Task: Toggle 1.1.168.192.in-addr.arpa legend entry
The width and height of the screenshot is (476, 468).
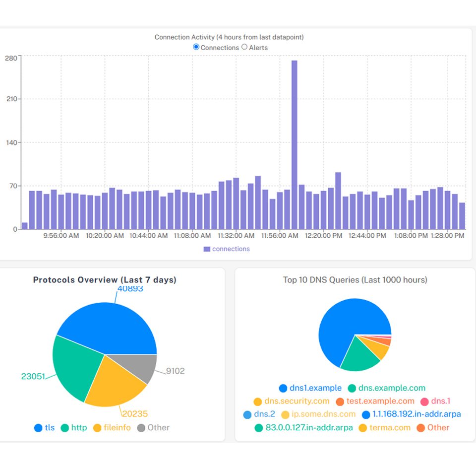Action: (x=412, y=414)
